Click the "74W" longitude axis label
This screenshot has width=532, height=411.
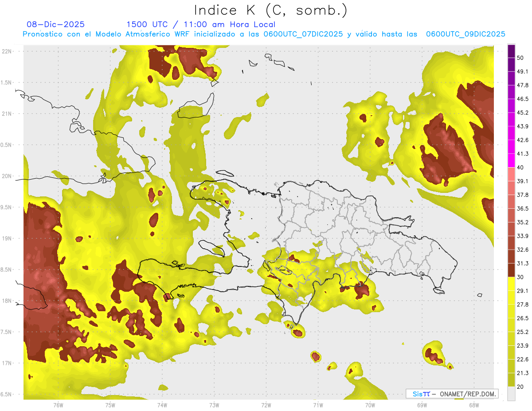point(162,405)
